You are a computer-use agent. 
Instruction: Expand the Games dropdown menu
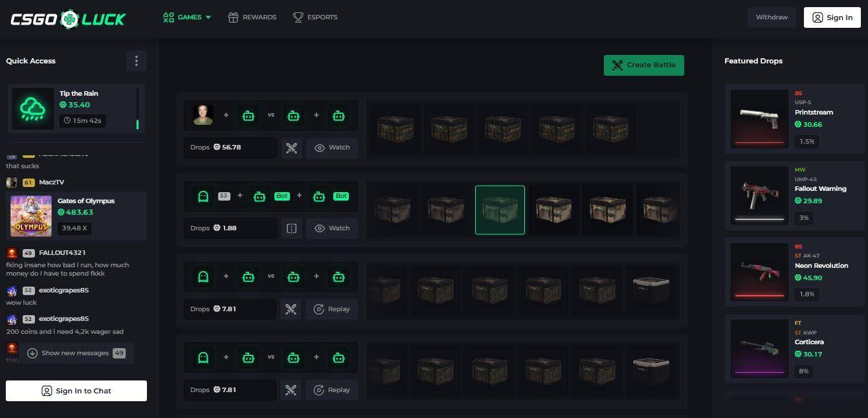pyautogui.click(x=188, y=17)
